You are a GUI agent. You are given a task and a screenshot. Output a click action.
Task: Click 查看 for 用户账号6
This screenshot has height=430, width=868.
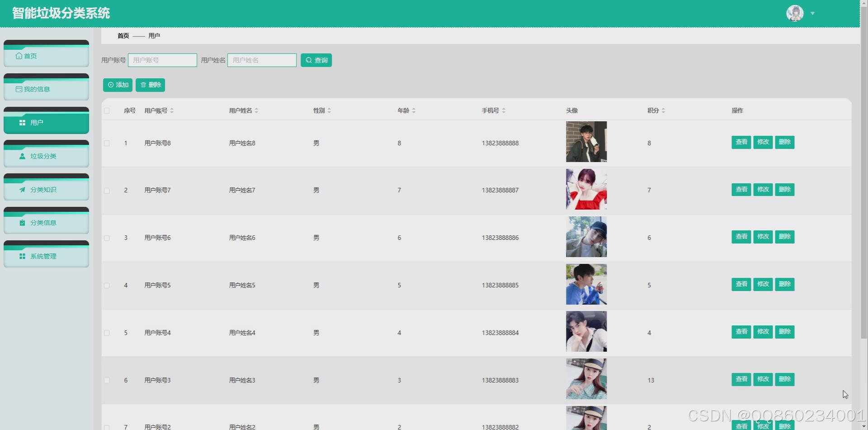[741, 237]
